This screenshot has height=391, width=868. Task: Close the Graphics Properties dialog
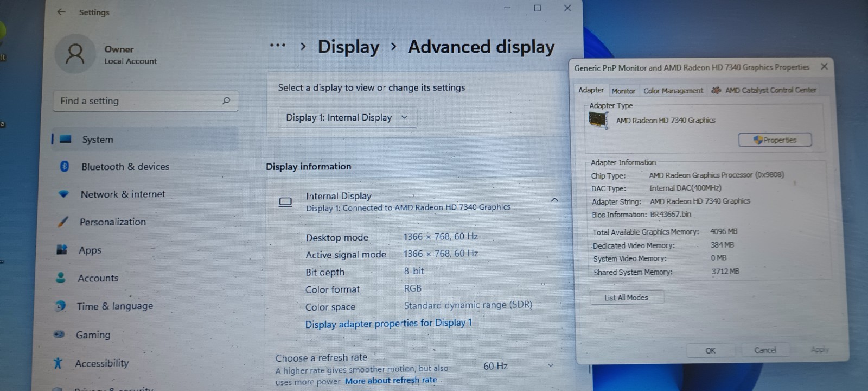tap(824, 66)
